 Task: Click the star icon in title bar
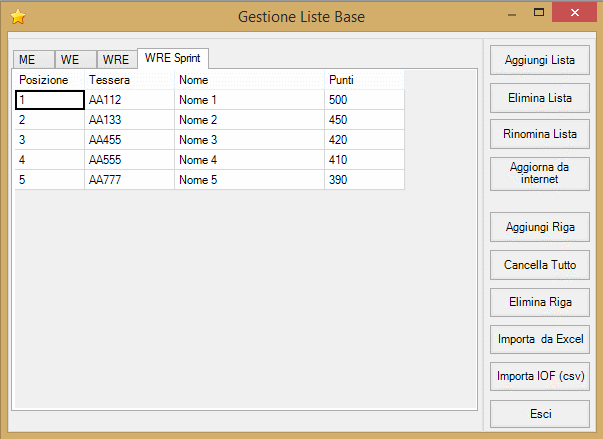click(x=18, y=17)
